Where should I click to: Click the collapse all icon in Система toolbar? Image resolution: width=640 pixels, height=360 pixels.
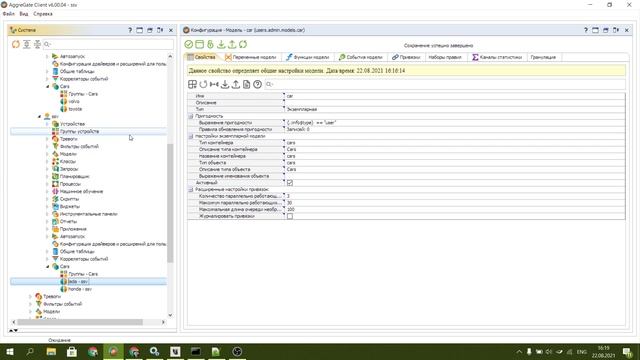(38, 44)
